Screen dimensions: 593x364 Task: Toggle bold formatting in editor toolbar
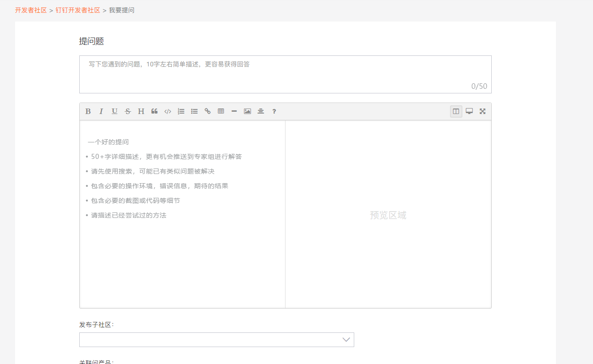click(x=88, y=111)
